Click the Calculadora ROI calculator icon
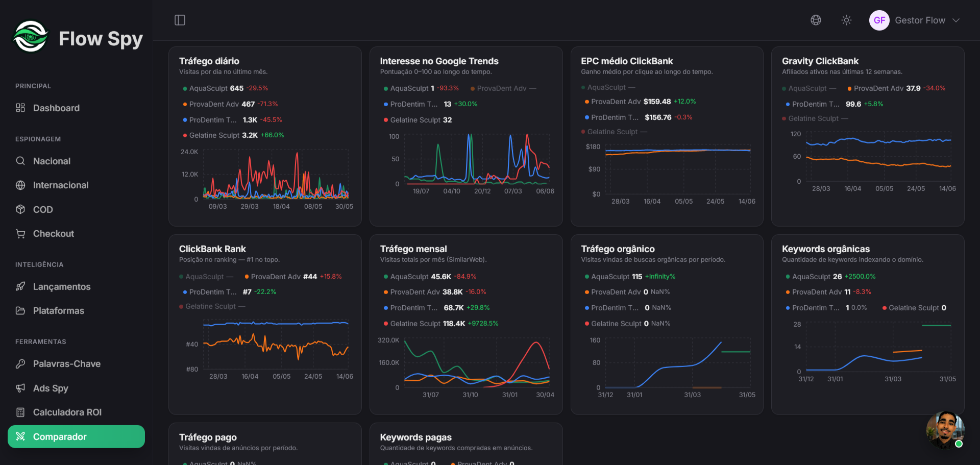The image size is (980, 465). 20,412
